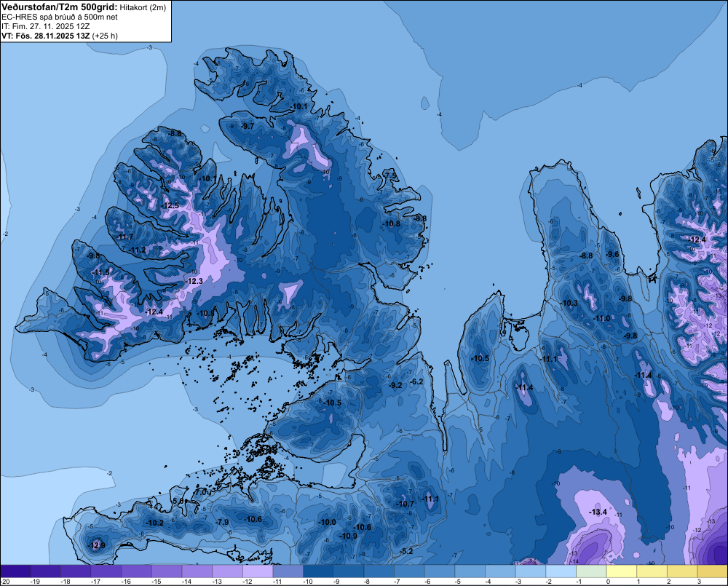Click the legend scale value '-19'
This screenshot has width=728, height=586.
[x=34, y=582]
